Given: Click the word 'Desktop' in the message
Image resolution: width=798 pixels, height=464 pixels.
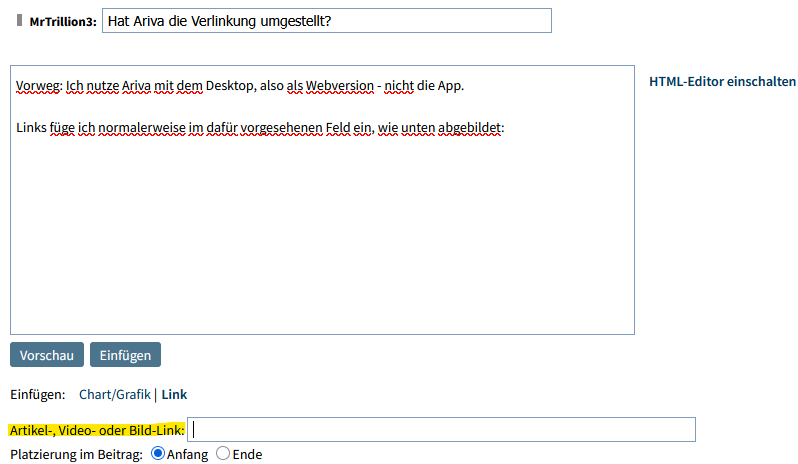Looking at the screenshot, I should tap(230, 86).
